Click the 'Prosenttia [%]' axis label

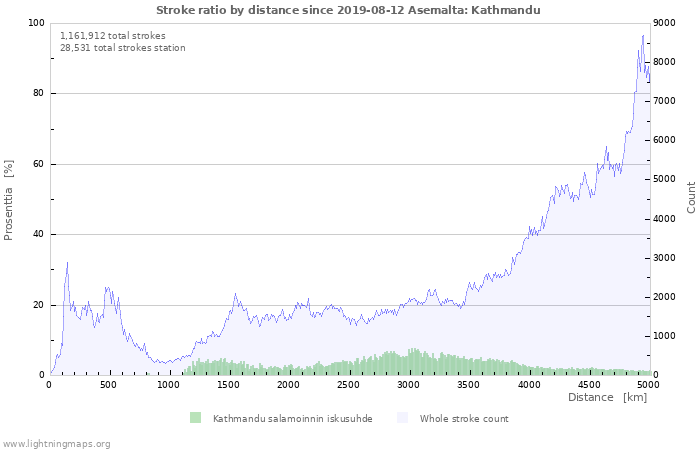[9, 200]
